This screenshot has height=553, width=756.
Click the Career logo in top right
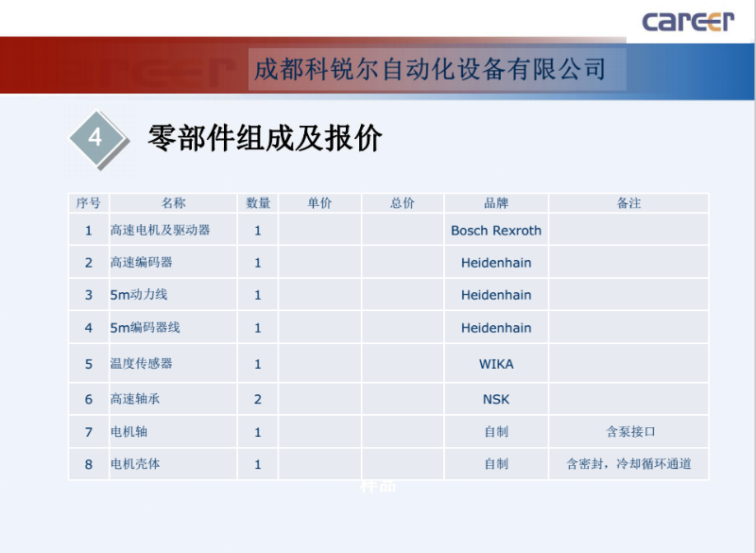[687, 21]
